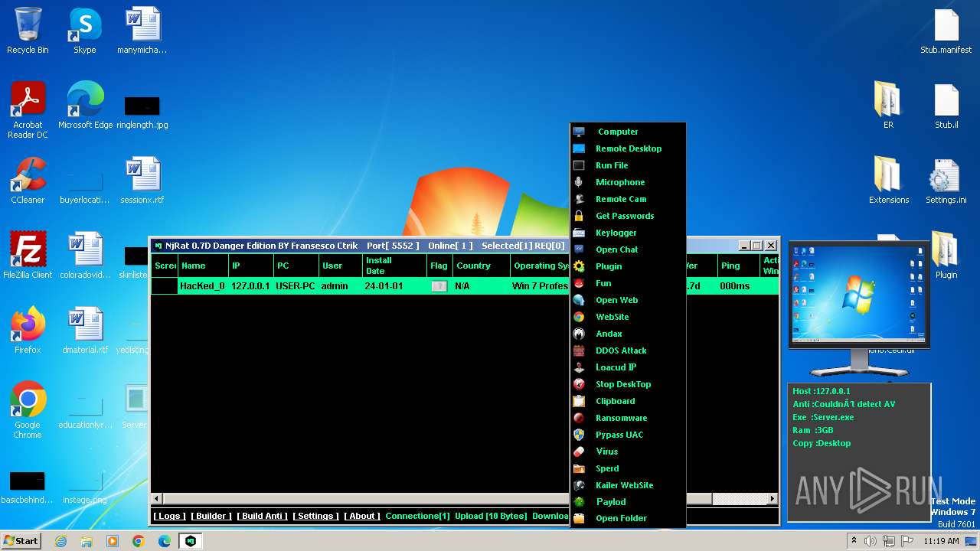The height and width of the screenshot is (551, 980).
Task: Click the 127.0.0.1 IP cell
Action: (x=250, y=286)
